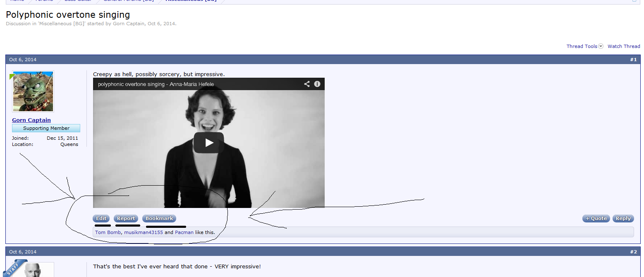The width and height of the screenshot is (644, 277).
Task: Click the #1 post permalink
Action: pyautogui.click(x=633, y=60)
